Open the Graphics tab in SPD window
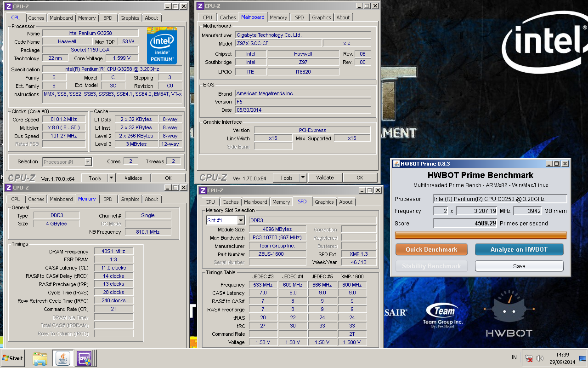 coord(324,202)
